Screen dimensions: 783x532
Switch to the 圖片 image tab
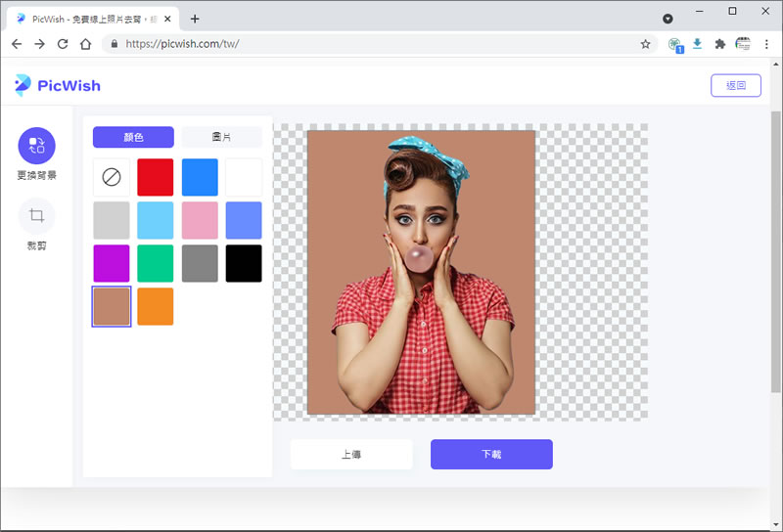click(x=221, y=137)
